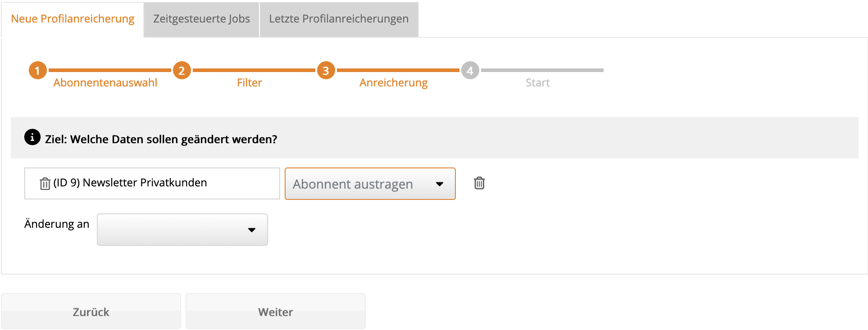This screenshot has height=330, width=868.
Task: Click step 3 circle for Anreicherung
Action: click(326, 71)
